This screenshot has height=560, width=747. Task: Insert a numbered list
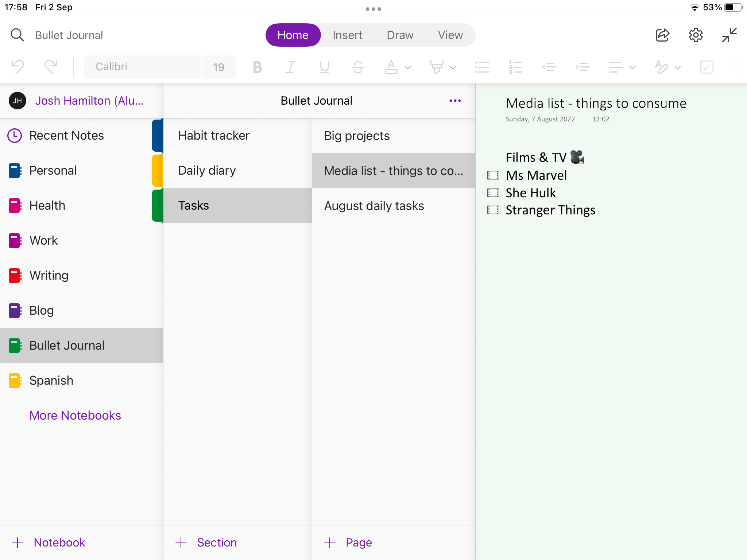(515, 67)
